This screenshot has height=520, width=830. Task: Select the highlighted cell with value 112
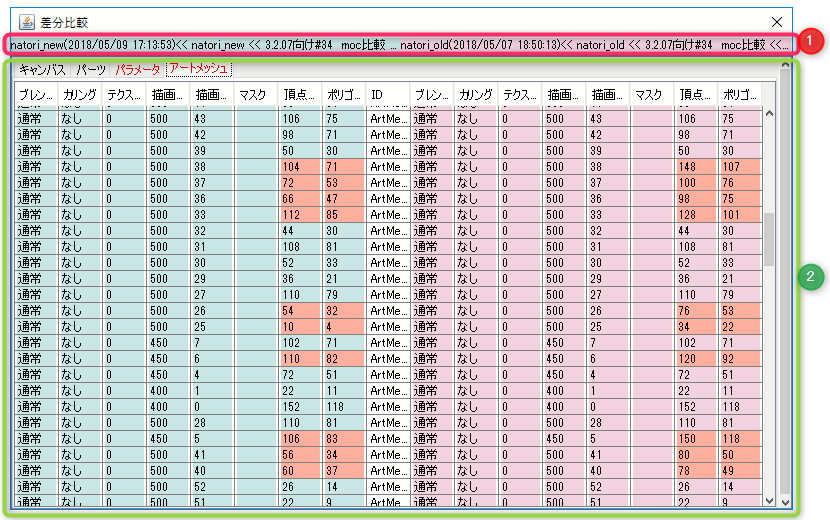point(299,214)
